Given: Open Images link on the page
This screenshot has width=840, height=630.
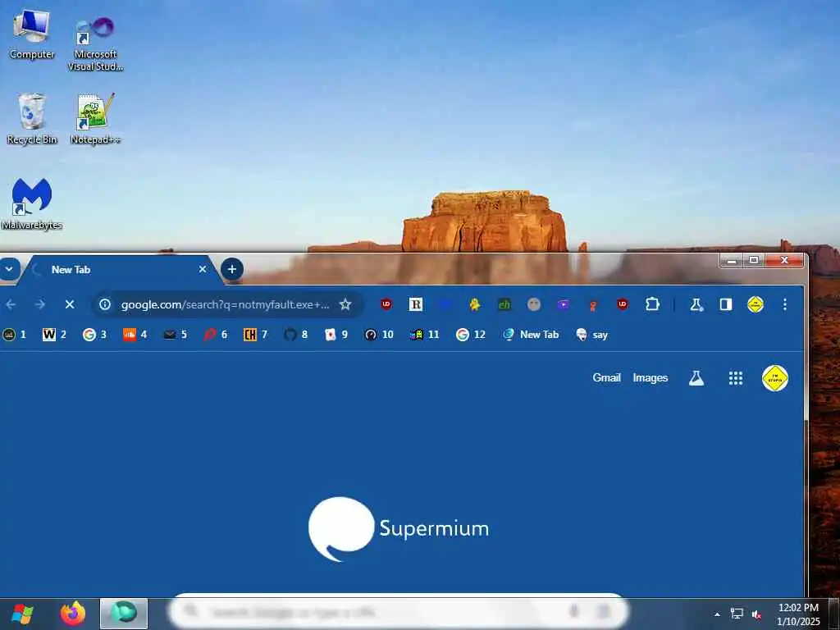Looking at the screenshot, I should click(651, 377).
